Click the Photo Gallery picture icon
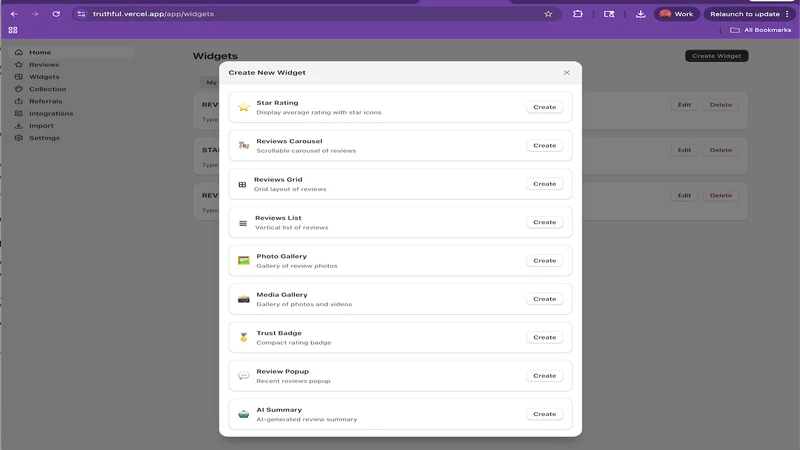800x450 pixels. point(244,261)
